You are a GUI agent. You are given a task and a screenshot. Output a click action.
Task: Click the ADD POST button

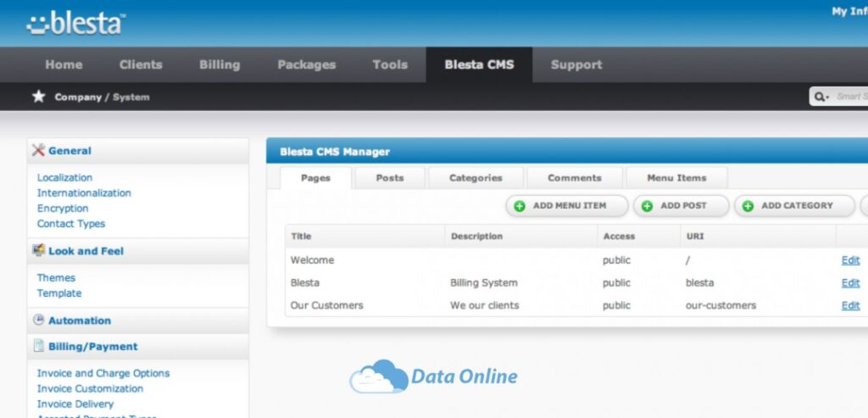681,205
